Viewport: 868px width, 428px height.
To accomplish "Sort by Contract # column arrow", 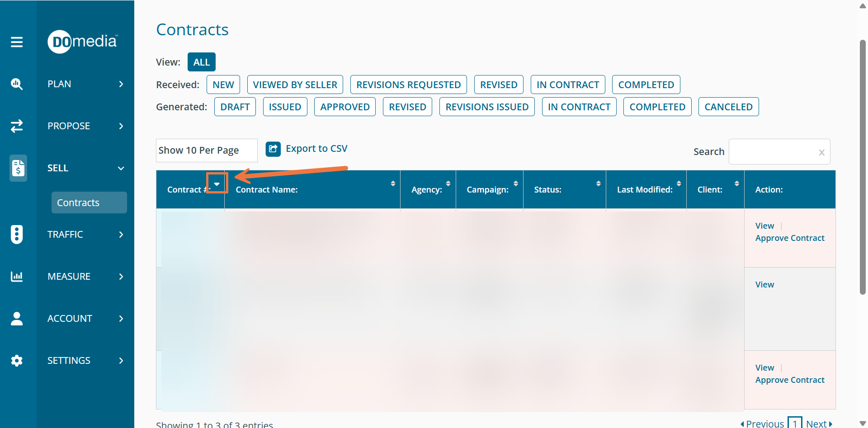I will (x=217, y=184).
